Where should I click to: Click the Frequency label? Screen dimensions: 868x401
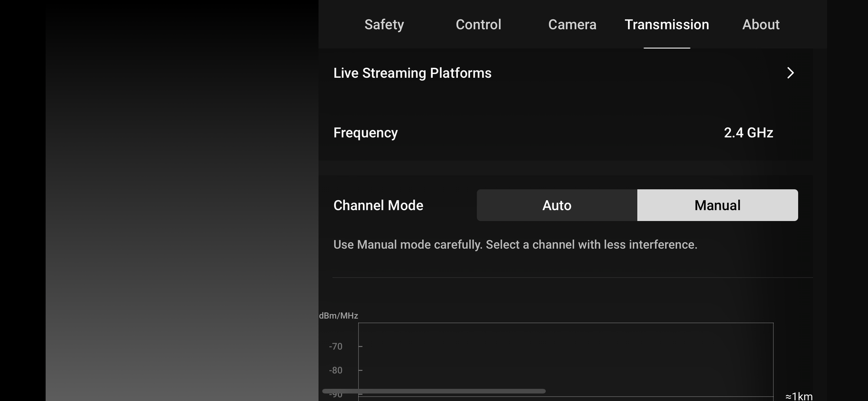click(365, 133)
